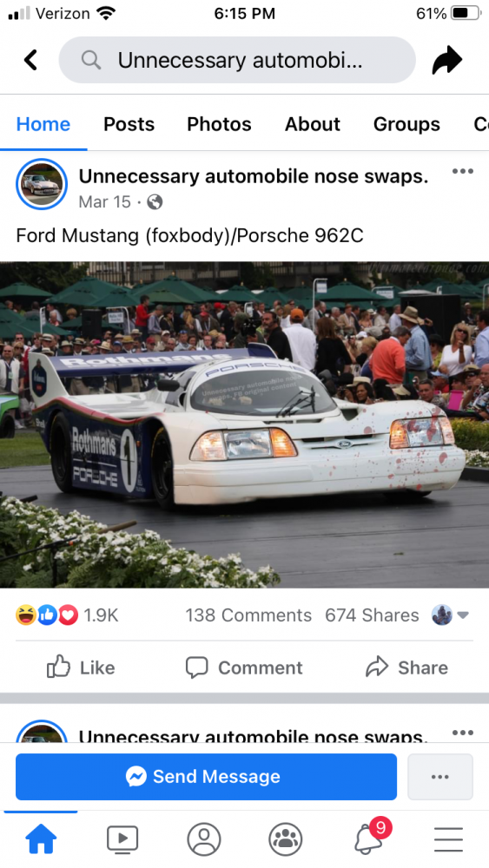Viewport: 489px width, 868px height.
Task: Open the more options button beside Send Message
Action: tap(440, 777)
